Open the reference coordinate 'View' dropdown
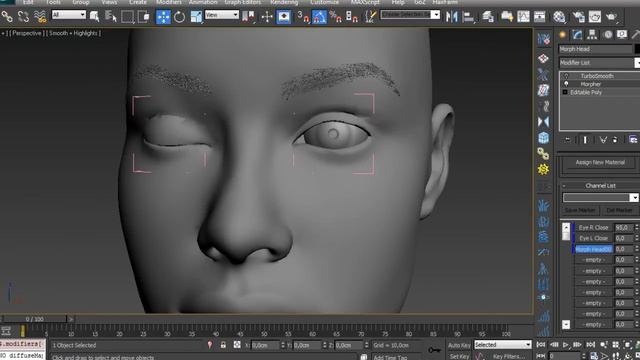The height and width of the screenshot is (360, 640). [222, 15]
